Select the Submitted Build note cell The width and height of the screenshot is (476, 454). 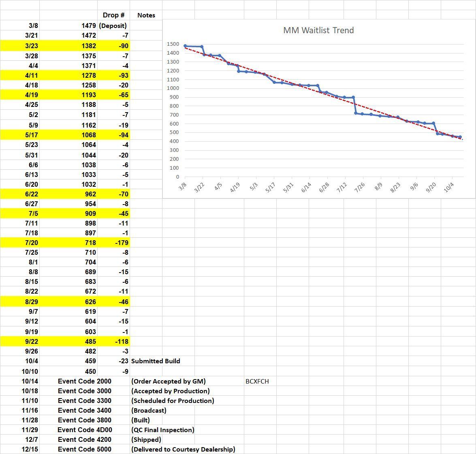click(157, 361)
